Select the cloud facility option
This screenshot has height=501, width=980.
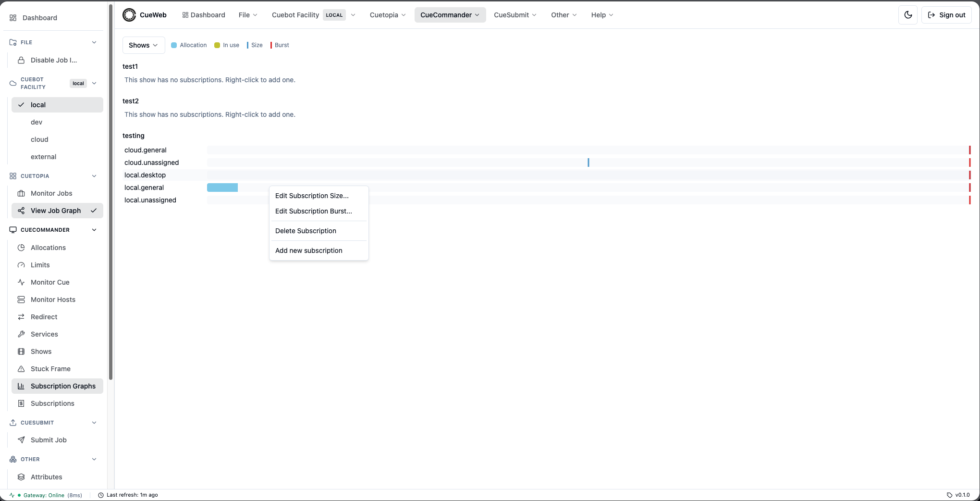point(57,139)
